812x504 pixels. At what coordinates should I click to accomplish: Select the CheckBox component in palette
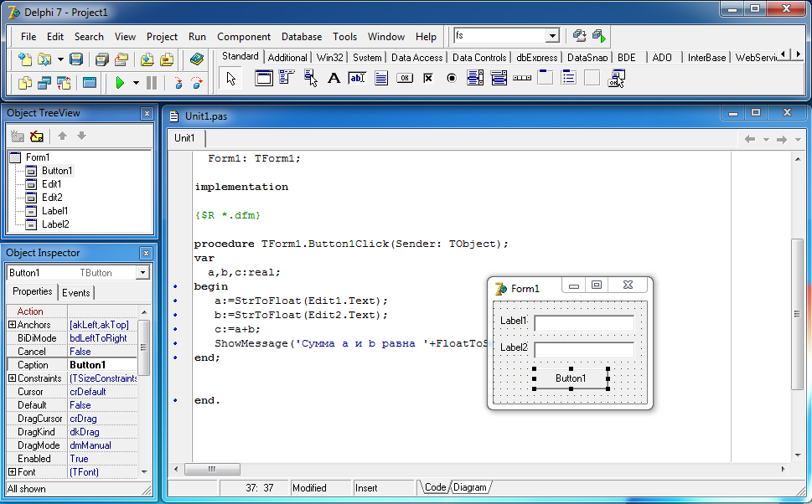coord(427,78)
